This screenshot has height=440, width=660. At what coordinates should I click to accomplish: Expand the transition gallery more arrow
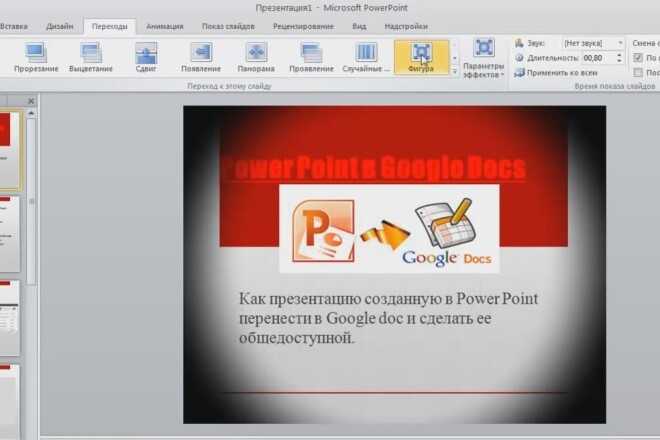pyautogui.click(x=455, y=72)
